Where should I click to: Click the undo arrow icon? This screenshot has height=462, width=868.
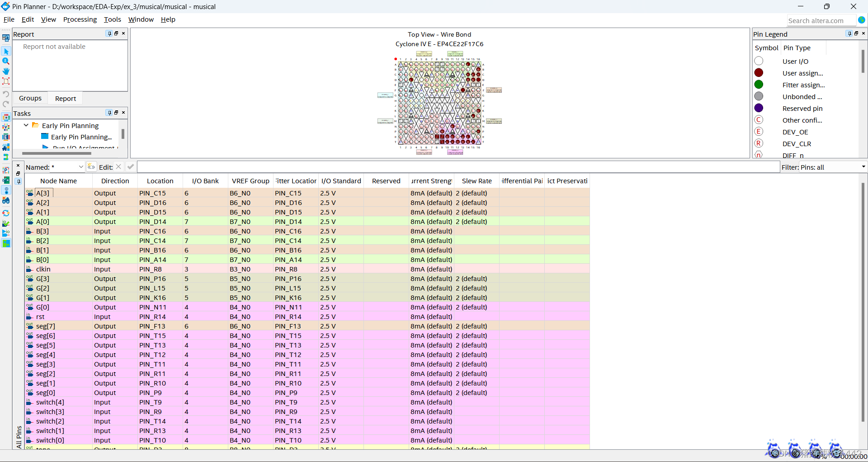(x=6, y=94)
